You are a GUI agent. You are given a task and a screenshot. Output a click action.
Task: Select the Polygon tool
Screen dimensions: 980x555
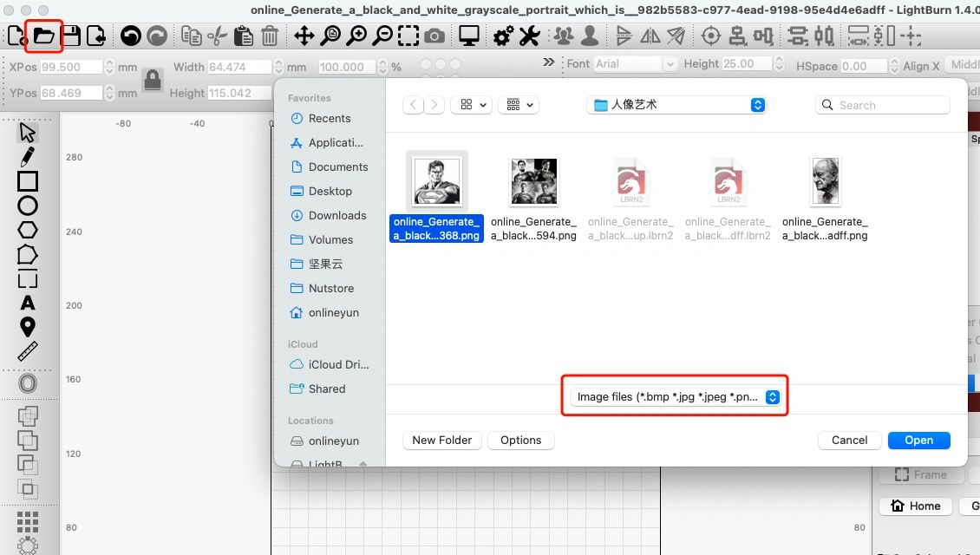pos(27,231)
